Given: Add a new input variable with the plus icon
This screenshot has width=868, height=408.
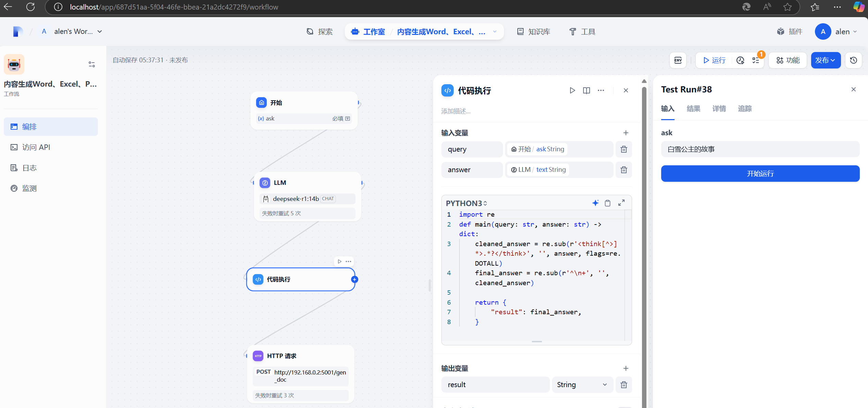Looking at the screenshot, I should [x=626, y=133].
